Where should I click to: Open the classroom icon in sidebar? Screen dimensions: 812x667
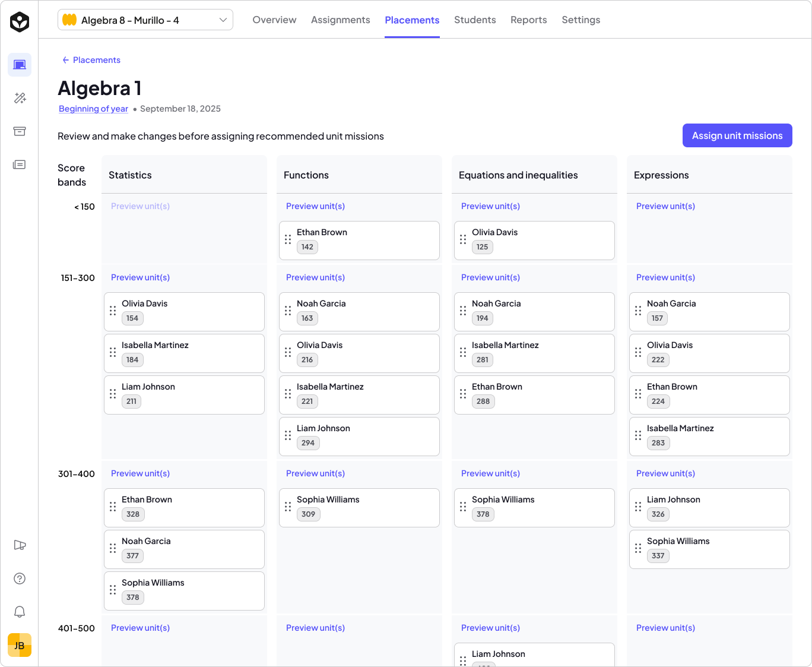20,65
